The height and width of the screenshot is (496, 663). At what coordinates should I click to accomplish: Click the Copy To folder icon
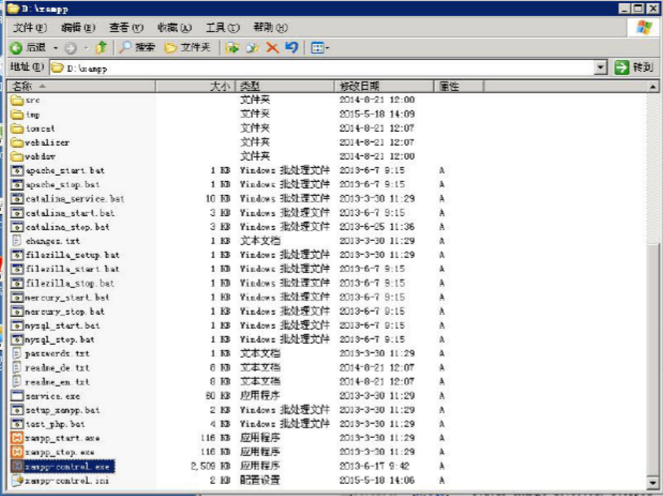coord(252,48)
